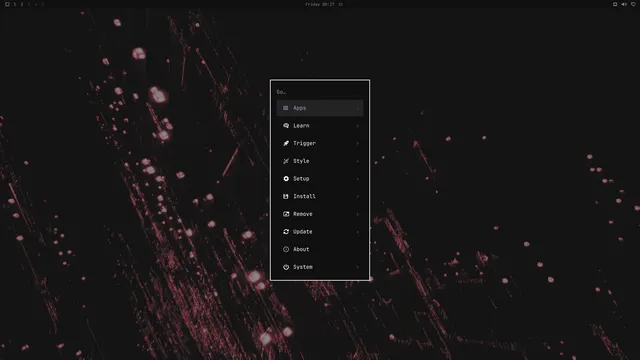
Task: Click the update indicator beside the clock
Action: (341, 4)
